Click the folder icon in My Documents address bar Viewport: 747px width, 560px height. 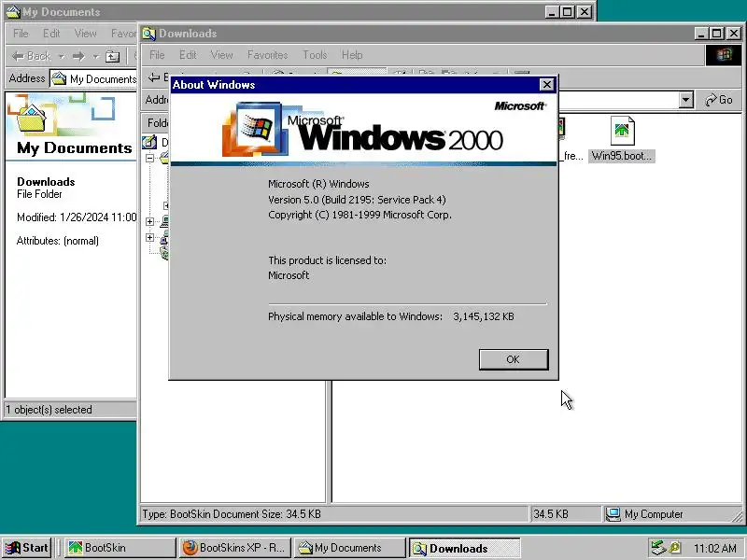click(x=59, y=78)
